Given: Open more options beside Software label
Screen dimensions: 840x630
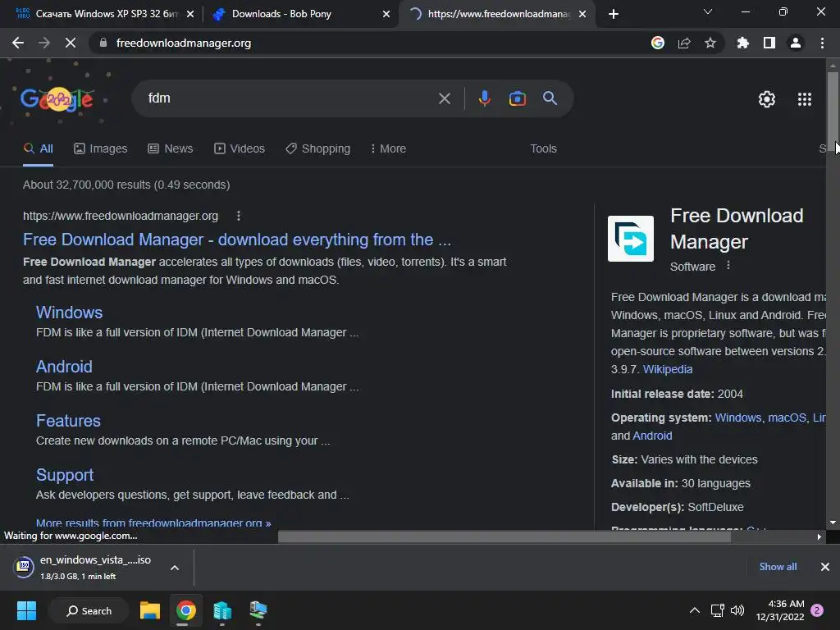Looking at the screenshot, I should coord(728,266).
